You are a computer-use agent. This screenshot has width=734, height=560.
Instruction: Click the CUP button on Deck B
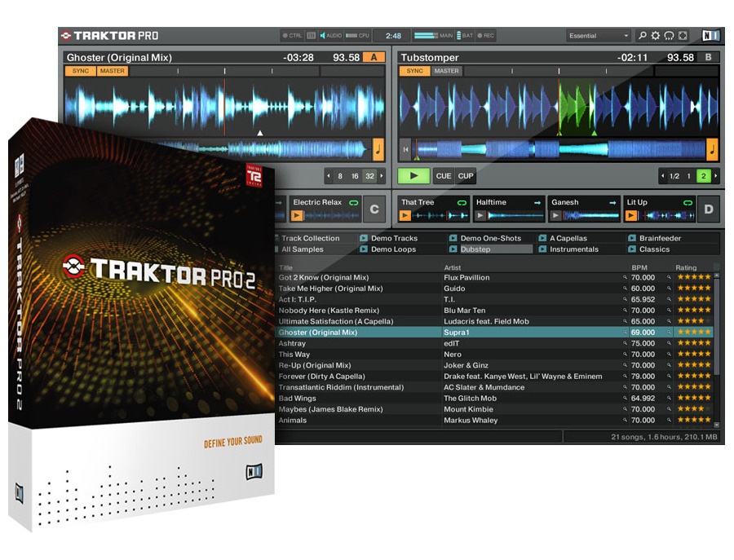coord(466,176)
